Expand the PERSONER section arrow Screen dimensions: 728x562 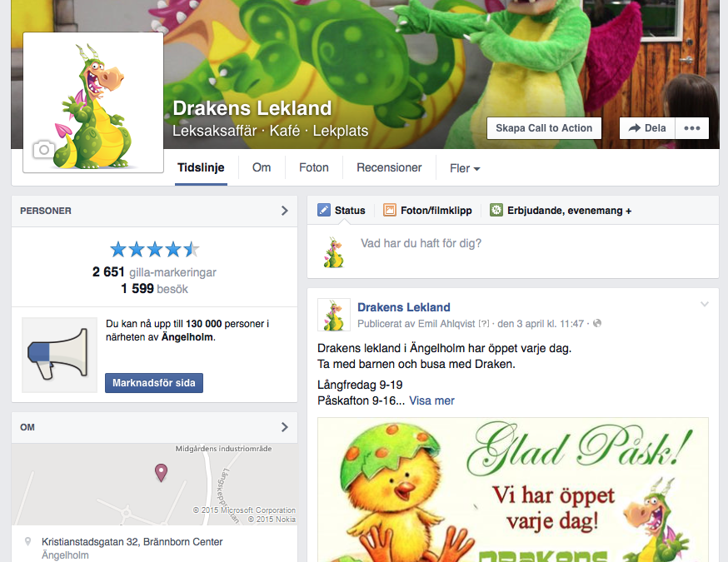click(x=285, y=211)
